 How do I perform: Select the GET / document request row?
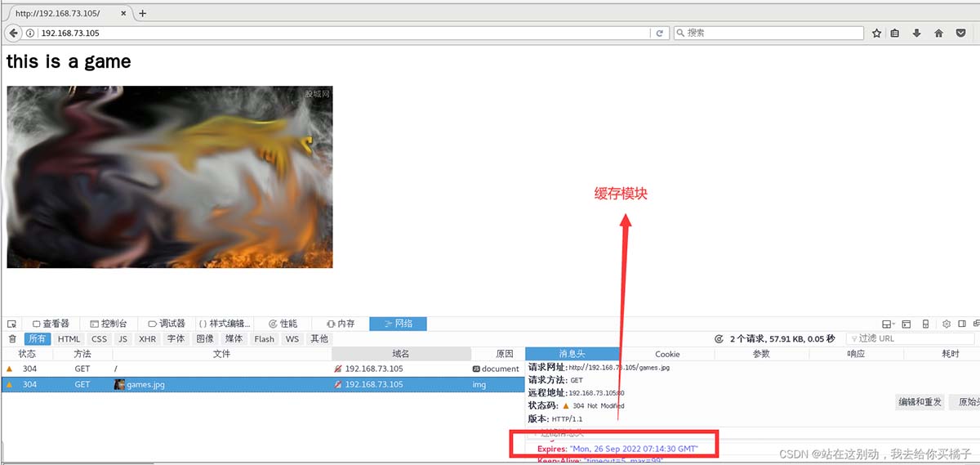tap(262, 369)
